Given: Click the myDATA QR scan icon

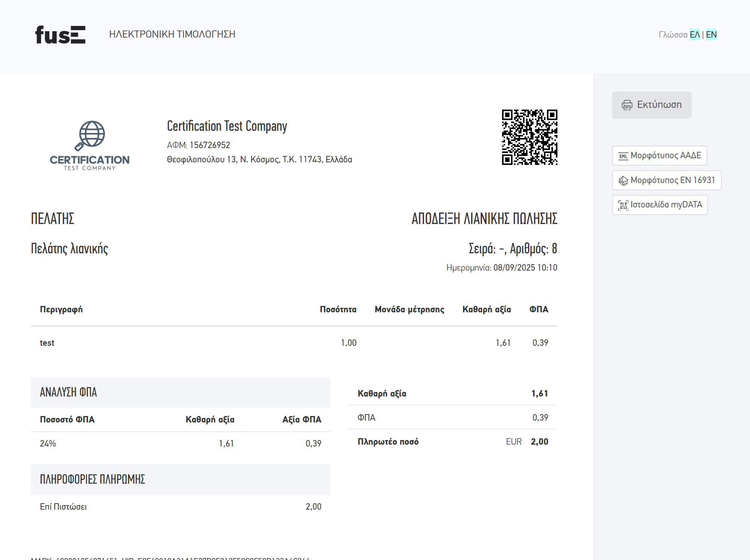Looking at the screenshot, I should point(623,205).
